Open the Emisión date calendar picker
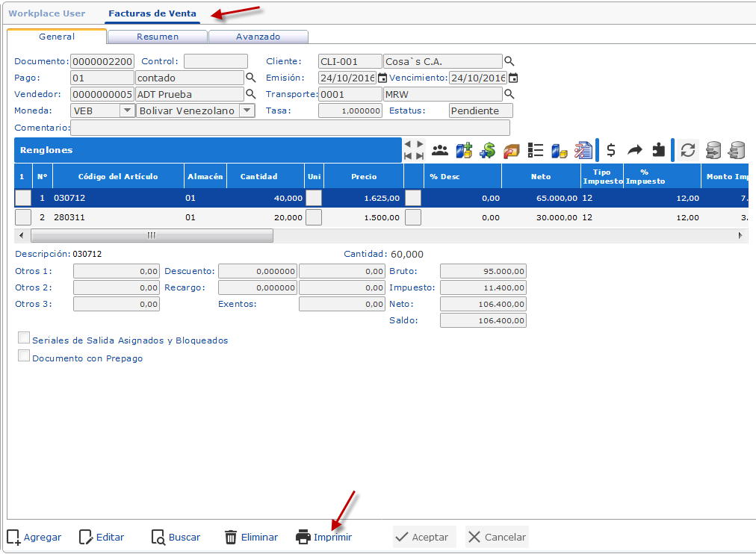Screen dimensions: 756x554 click(x=382, y=78)
